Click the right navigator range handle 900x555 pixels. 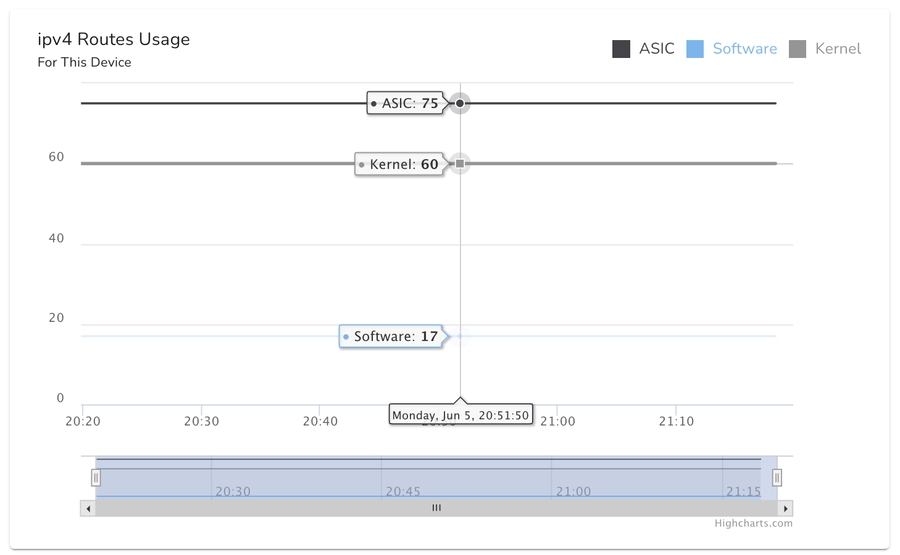pos(777,478)
